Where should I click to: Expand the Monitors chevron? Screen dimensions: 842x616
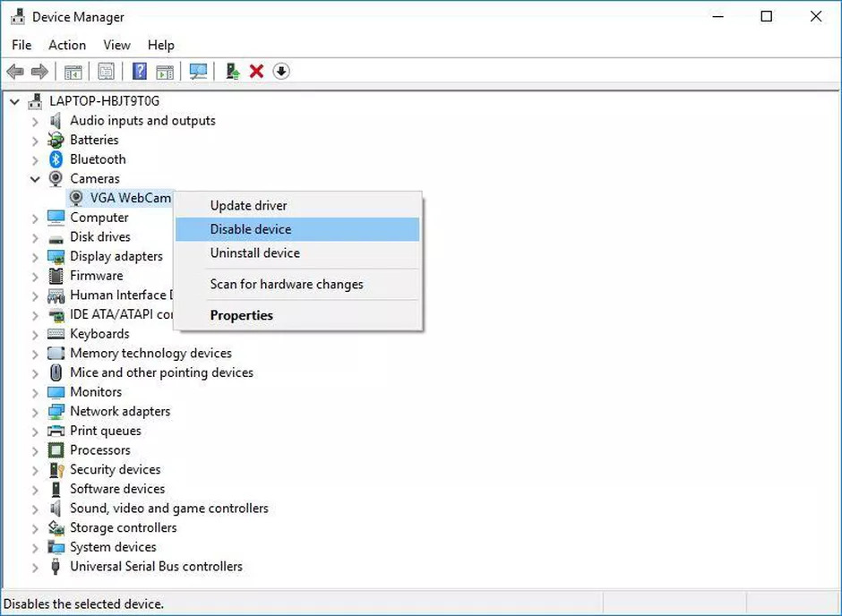click(35, 393)
